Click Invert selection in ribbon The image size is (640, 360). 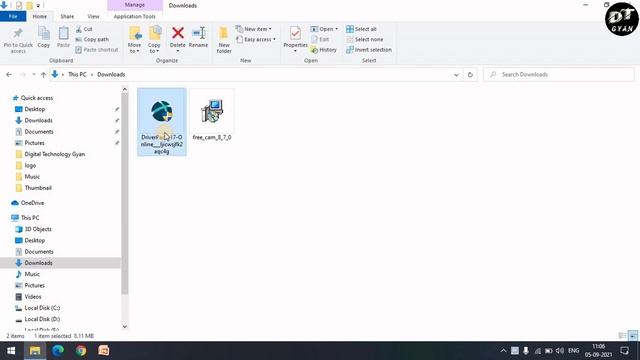(x=369, y=50)
